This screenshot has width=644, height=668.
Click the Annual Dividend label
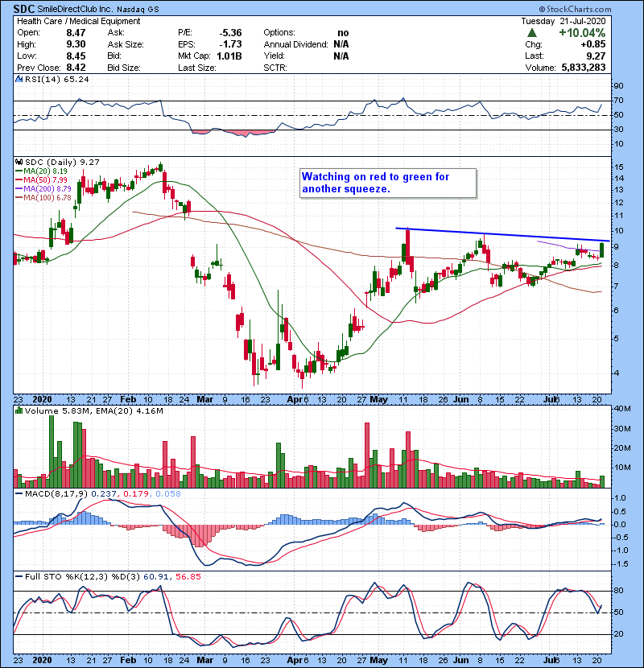tap(295, 44)
